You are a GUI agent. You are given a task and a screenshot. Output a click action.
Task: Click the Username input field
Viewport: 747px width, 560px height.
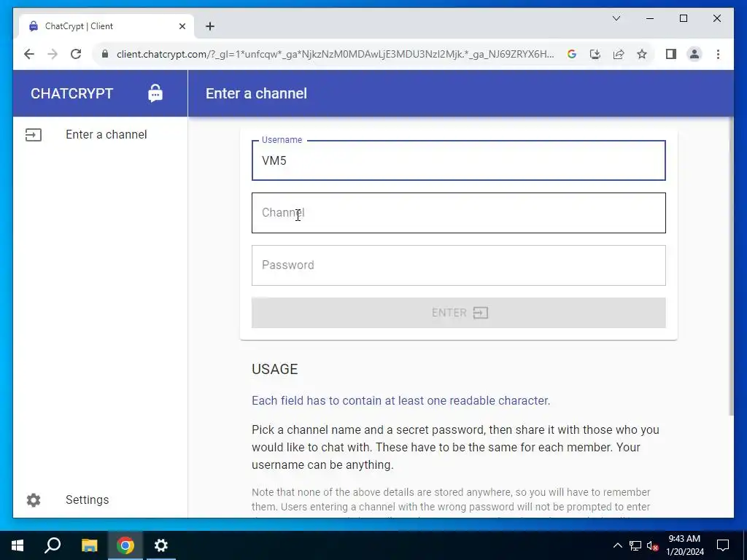458,160
